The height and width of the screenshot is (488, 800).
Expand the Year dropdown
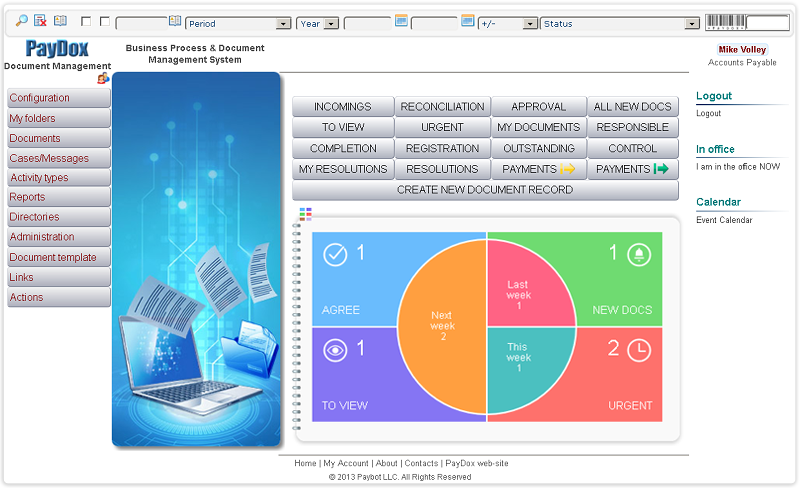tap(318, 23)
